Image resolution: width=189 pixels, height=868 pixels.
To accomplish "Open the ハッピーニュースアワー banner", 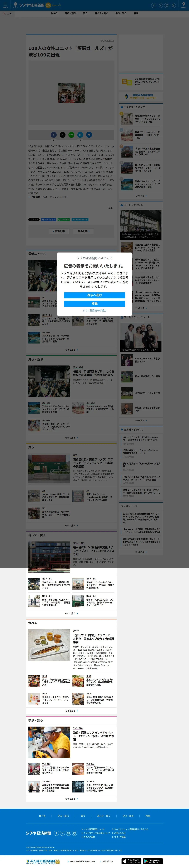I will click(x=141, y=97).
